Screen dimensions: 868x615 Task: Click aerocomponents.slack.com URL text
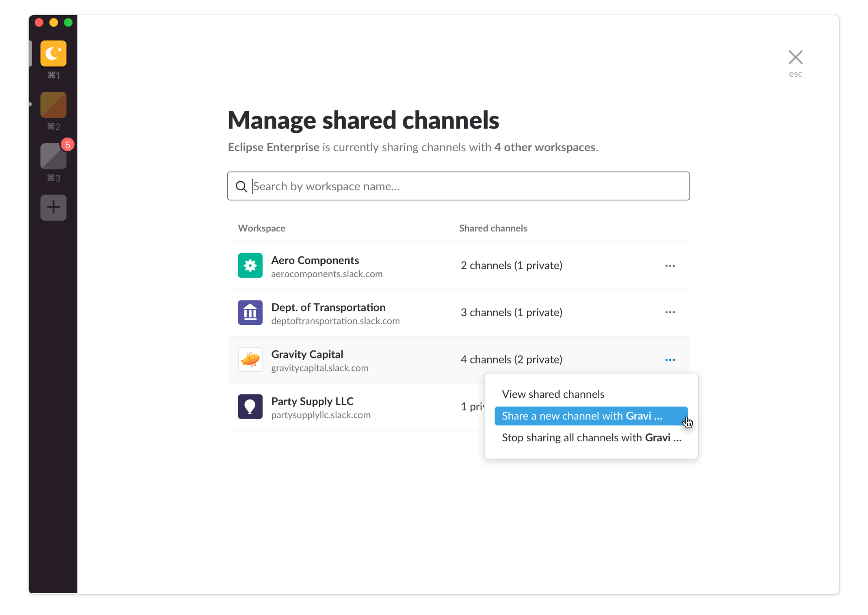click(327, 274)
